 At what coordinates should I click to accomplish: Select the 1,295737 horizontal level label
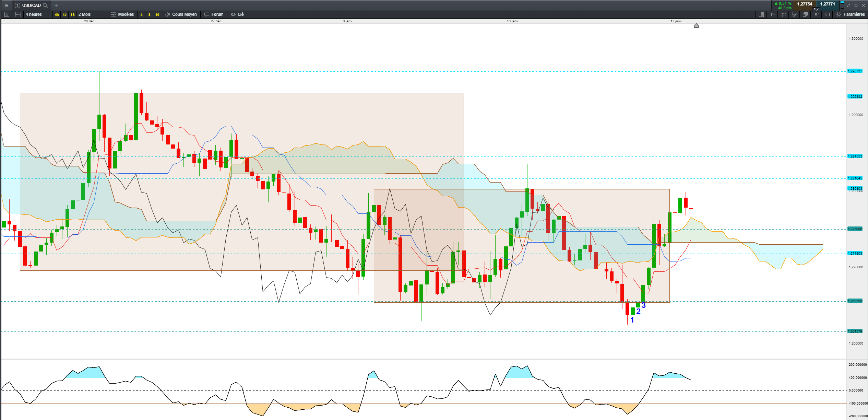(855, 71)
